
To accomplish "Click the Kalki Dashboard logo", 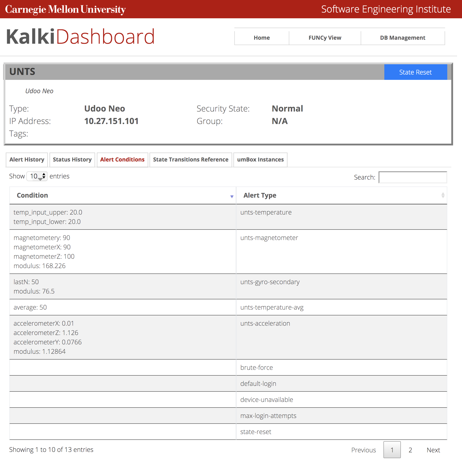I will [80, 37].
